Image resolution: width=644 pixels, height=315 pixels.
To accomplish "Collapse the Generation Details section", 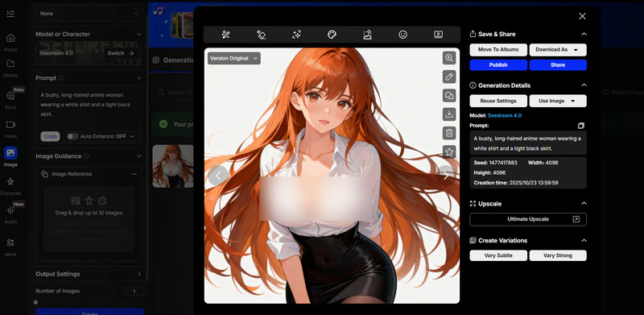I will 584,85.
